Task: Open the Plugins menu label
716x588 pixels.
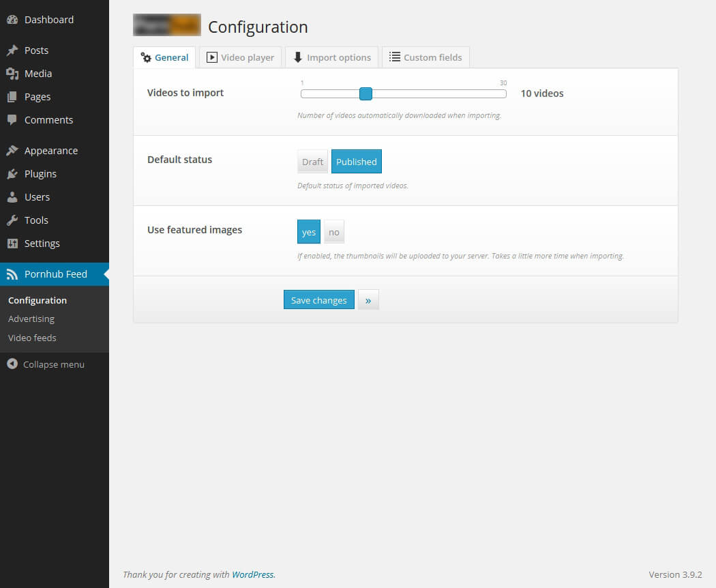Action: [x=41, y=174]
